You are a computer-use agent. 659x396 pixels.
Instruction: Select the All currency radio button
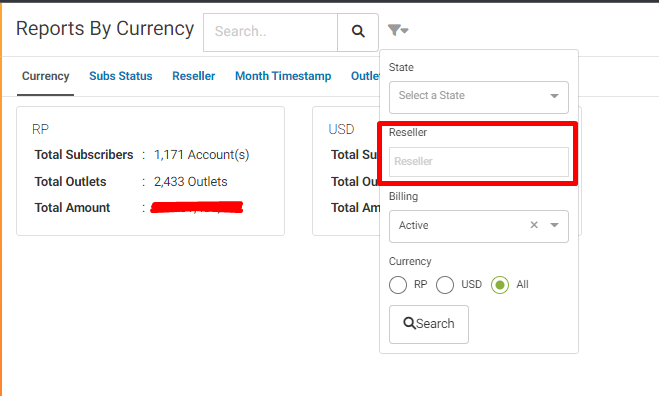(x=500, y=285)
